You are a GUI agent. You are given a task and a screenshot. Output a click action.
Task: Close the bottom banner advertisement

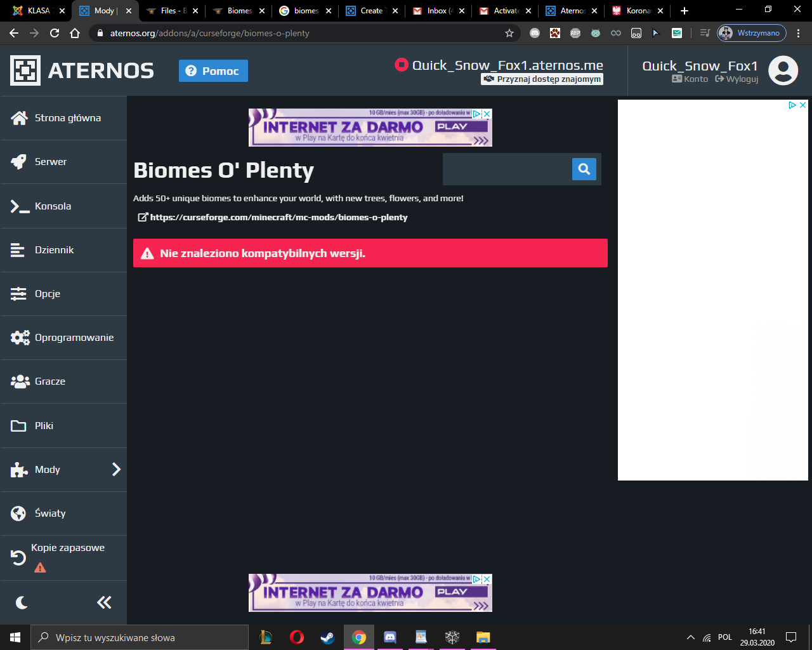[x=487, y=580]
